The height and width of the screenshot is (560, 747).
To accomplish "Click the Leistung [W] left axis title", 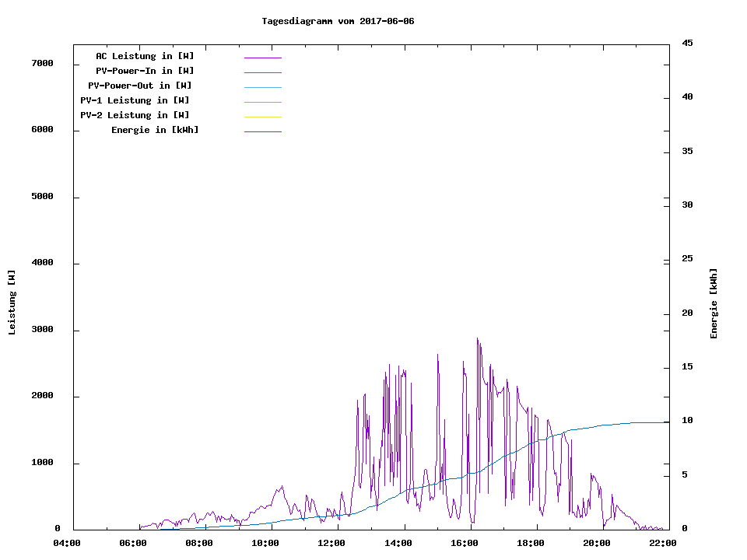I will (x=12, y=303).
